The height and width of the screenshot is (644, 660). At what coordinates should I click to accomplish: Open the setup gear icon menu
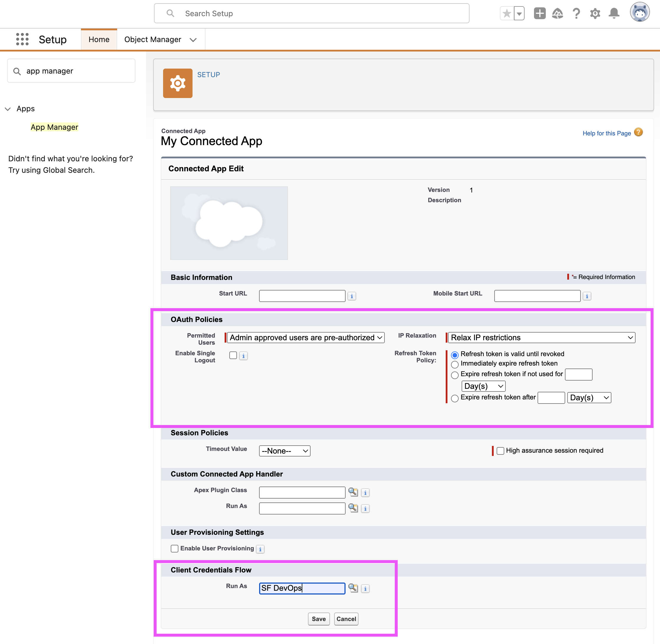(x=595, y=14)
